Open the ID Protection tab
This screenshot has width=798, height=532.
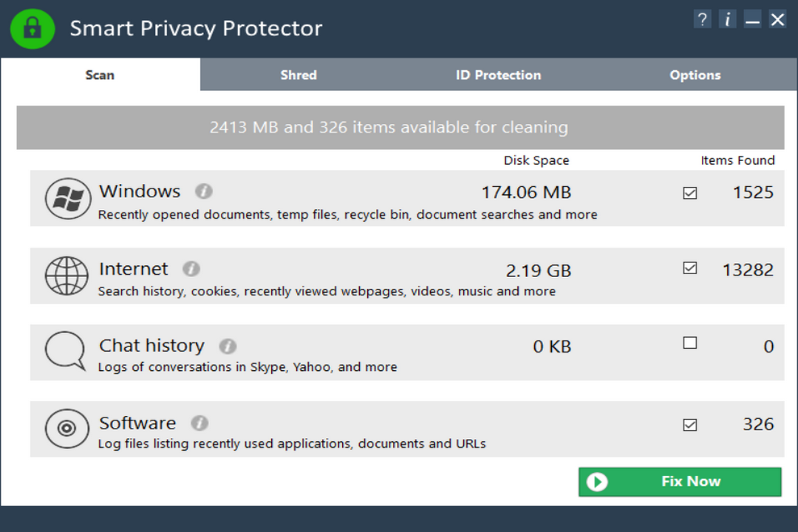497,75
